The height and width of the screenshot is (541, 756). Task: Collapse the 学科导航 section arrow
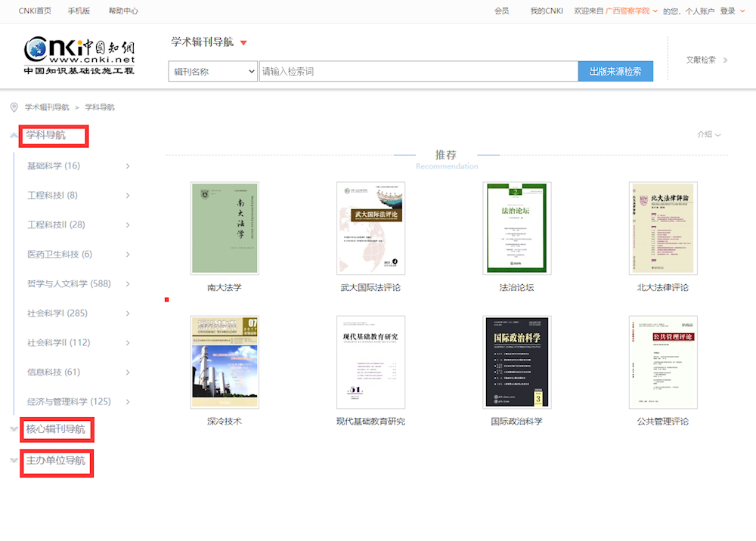[14, 136]
